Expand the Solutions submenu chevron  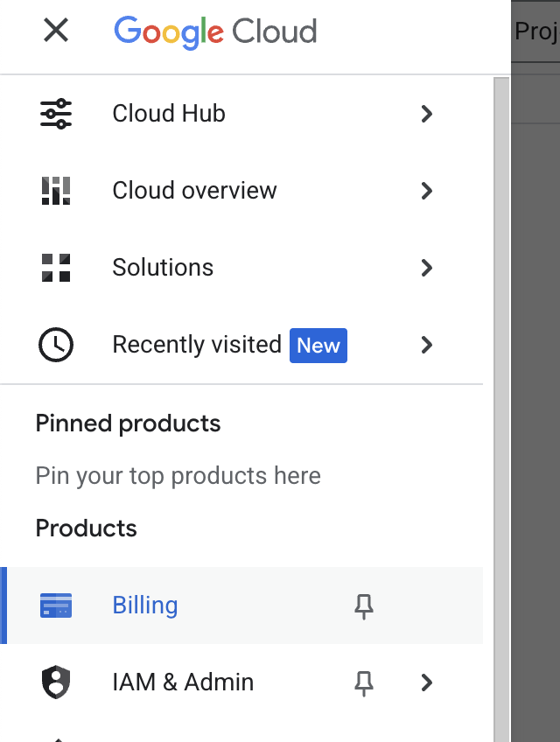pos(427,268)
